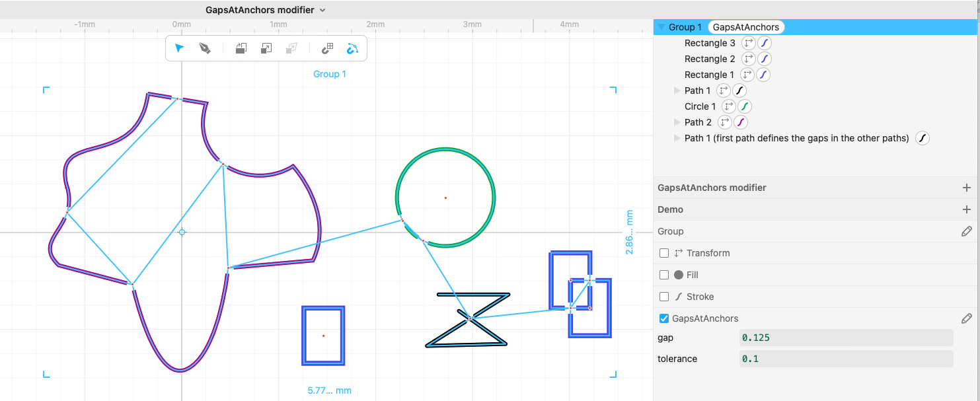The height and width of the screenshot is (401, 980).
Task: Toggle snap to grid magnet icon
Action: click(x=327, y=48)
